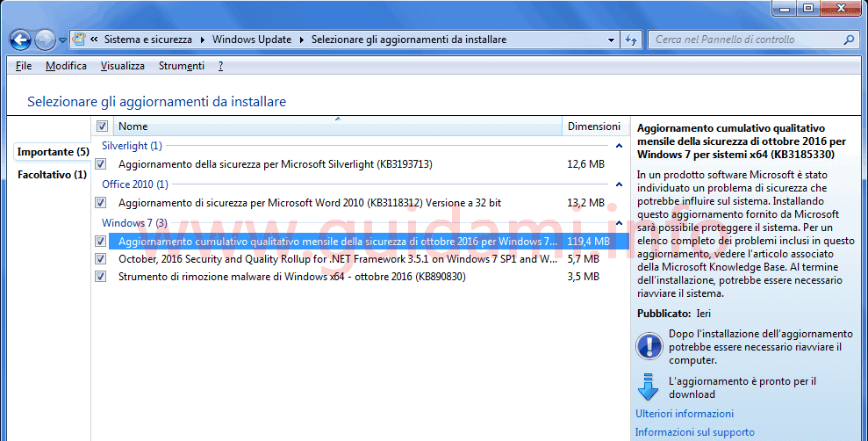The height and width of the screenshot is (441, 868).
Task: Click the 3,5 MB size value
Action: [x=583, y=277]
